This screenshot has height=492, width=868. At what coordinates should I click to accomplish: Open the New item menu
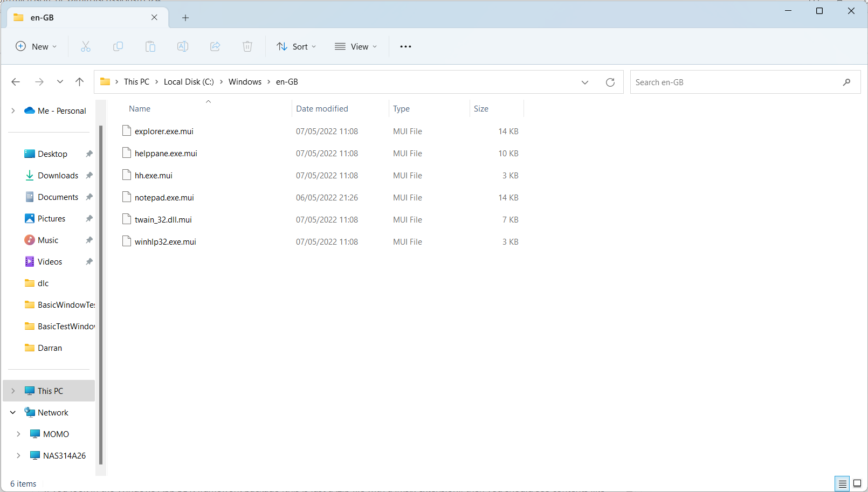36,46
